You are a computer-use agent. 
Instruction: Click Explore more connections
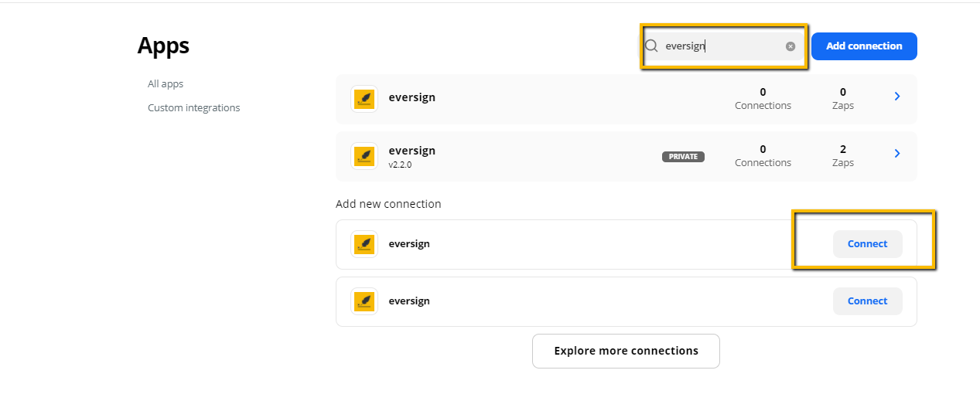click(626, 351)
